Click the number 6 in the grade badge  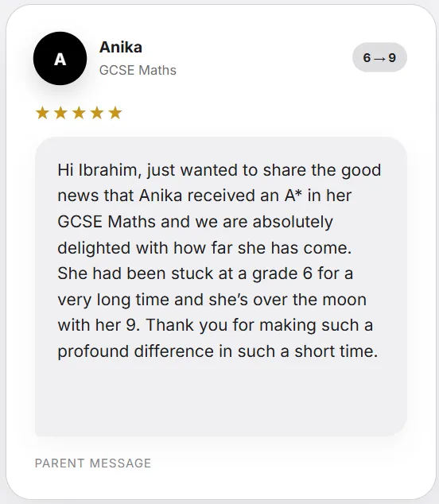tap(367, 58)
